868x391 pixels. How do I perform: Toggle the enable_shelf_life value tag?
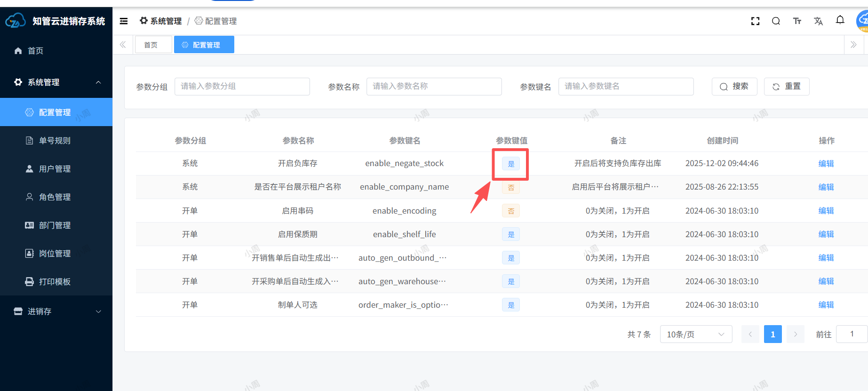point(511,234)
